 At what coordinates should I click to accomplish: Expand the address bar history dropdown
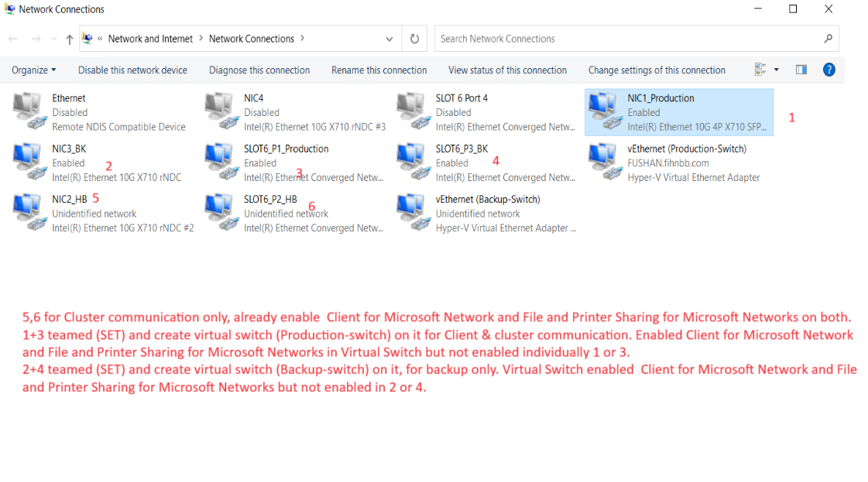tap(389, 39)
